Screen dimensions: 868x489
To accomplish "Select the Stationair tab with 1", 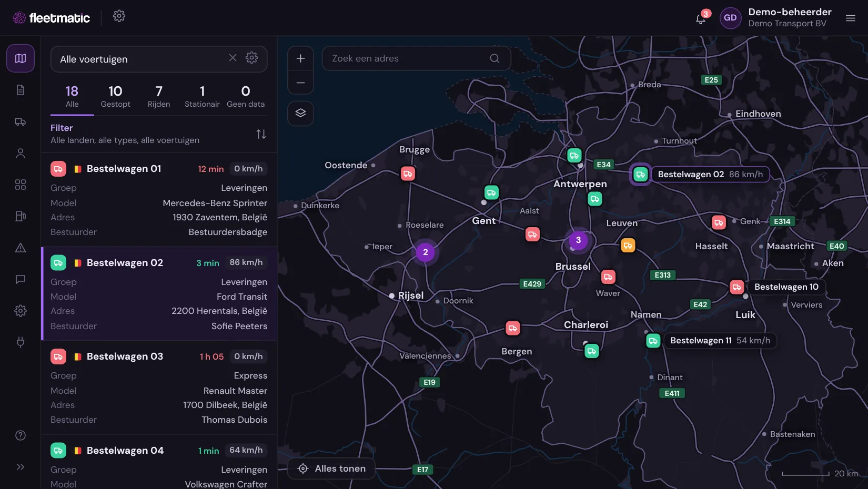I will click(202, 97).
